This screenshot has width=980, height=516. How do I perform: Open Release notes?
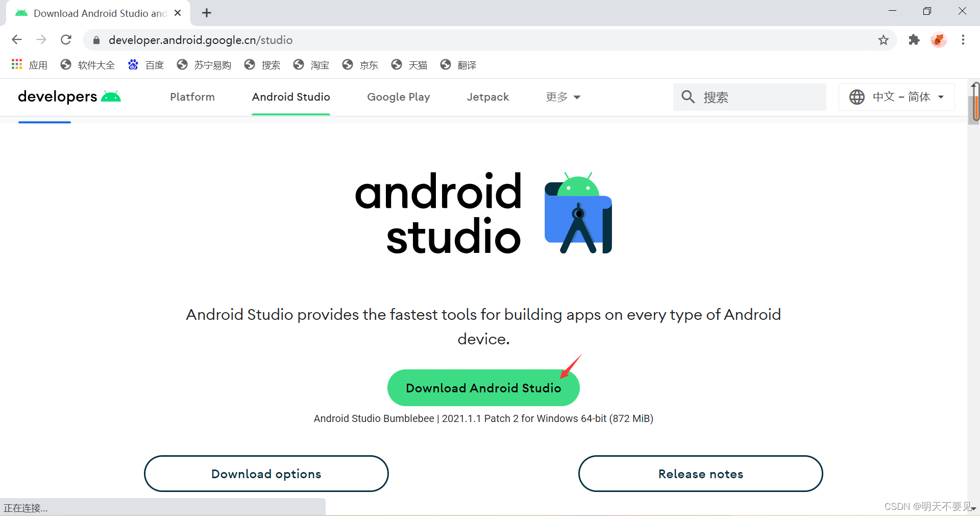[701, 474]
